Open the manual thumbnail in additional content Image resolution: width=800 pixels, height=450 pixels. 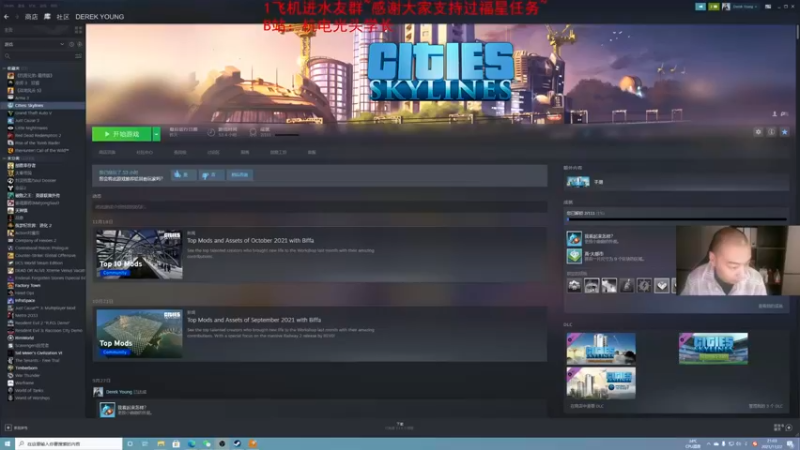click(578, 182)
